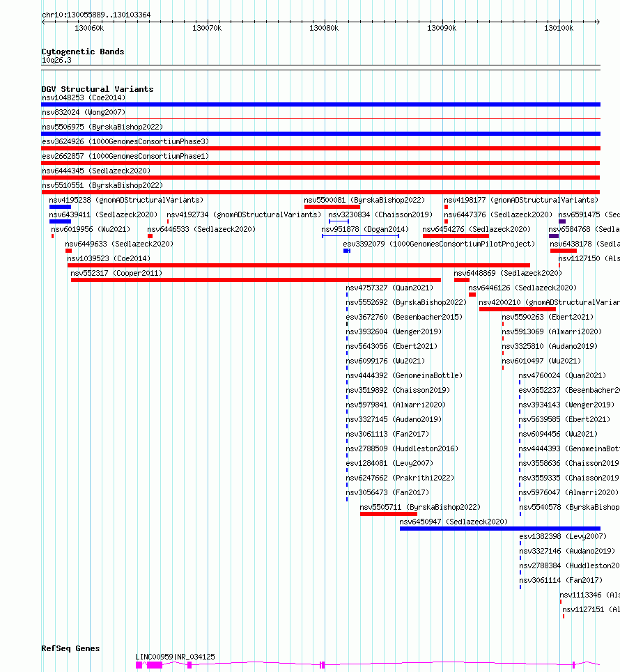Select esv3672760 (Besenbacher2015) label
The width and height of the screenshot is (620, 672).
[404, 317]
